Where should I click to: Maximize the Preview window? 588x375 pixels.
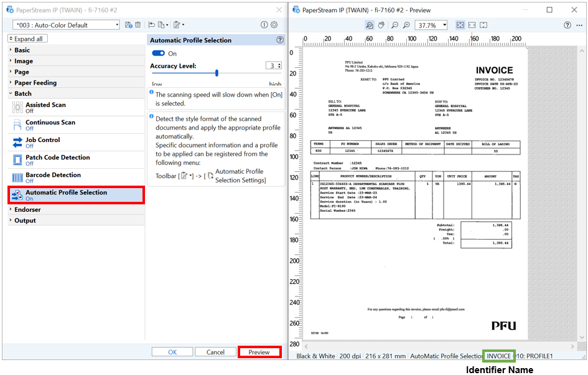(549, 10)
